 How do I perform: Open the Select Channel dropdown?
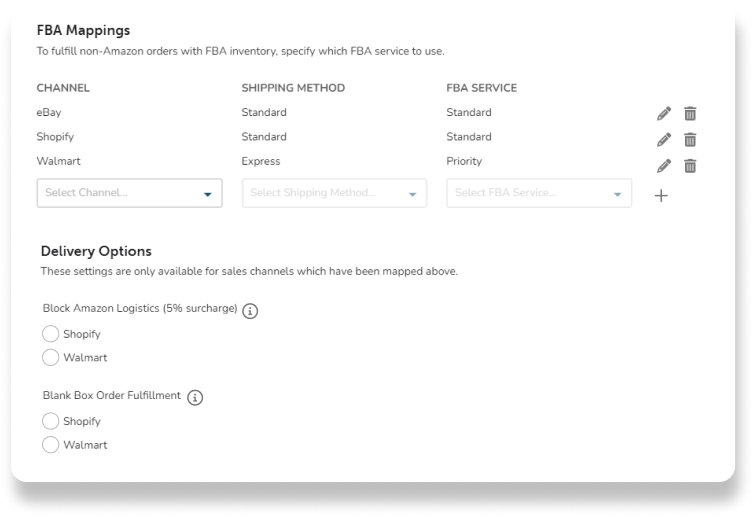(x=129, y=193)
